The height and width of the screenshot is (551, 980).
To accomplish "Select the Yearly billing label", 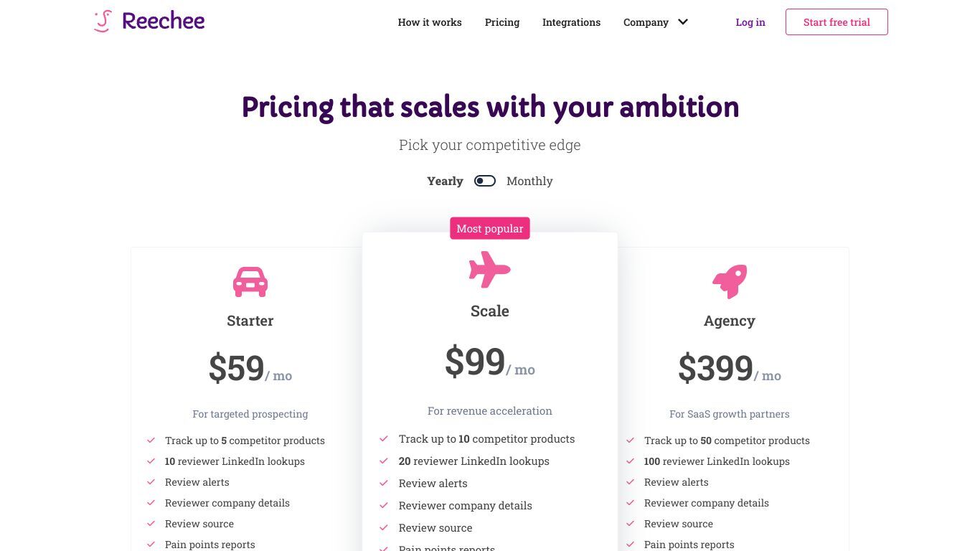I will (x=445, y=181).
